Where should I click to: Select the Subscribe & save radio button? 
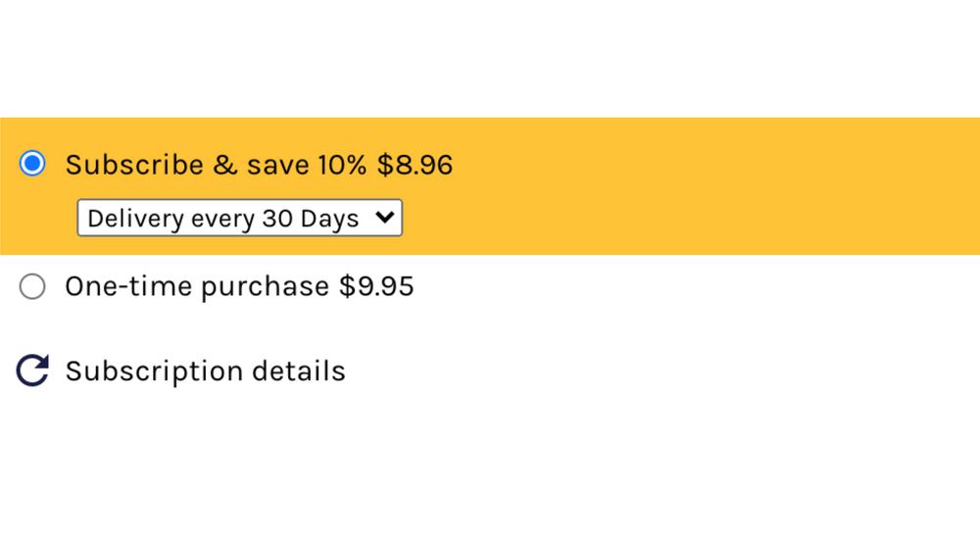tap(32, 164)
